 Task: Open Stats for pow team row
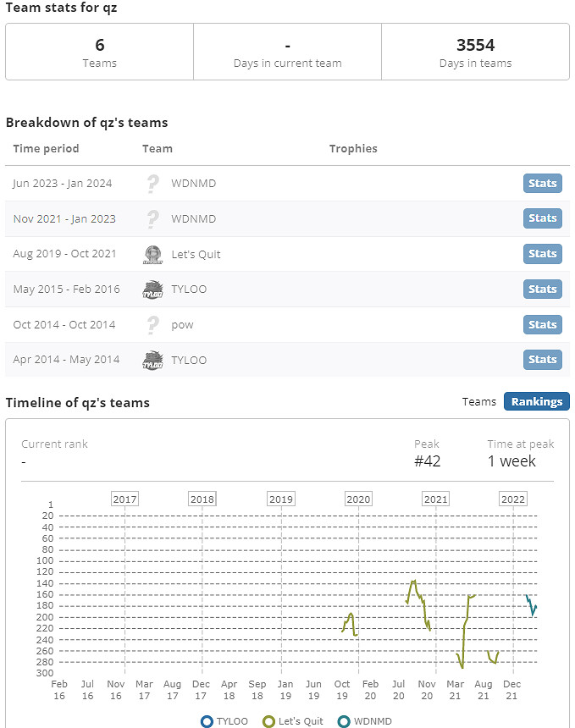[x=542, y=324]
